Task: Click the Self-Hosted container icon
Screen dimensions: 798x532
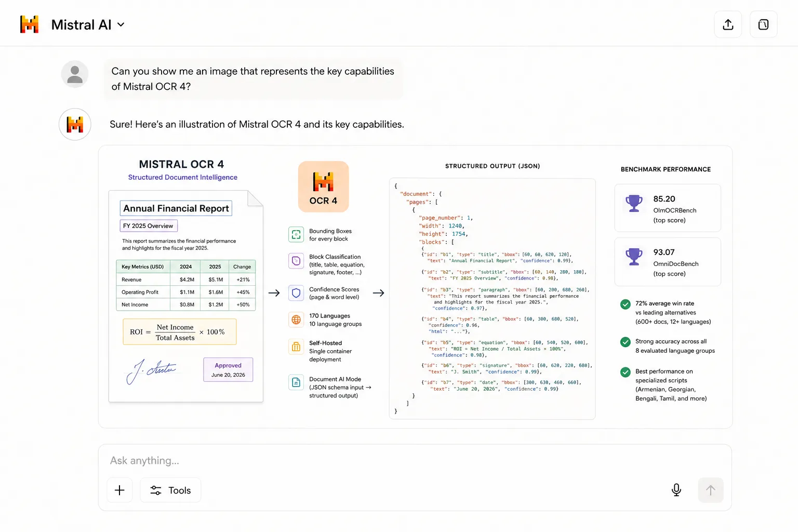Action: point(296,347)
